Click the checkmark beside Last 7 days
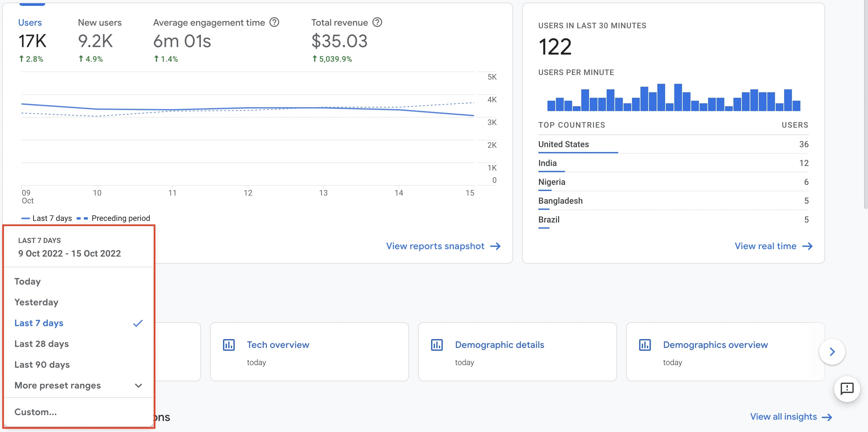Image resolution: width=868 pixels, height=432 pixels. click(x=138, y=323)
